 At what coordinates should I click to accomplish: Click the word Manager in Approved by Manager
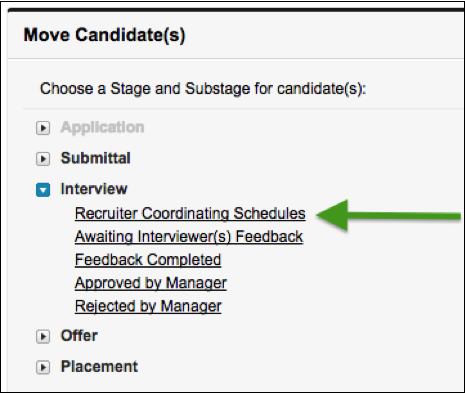[x=196, y=283]
